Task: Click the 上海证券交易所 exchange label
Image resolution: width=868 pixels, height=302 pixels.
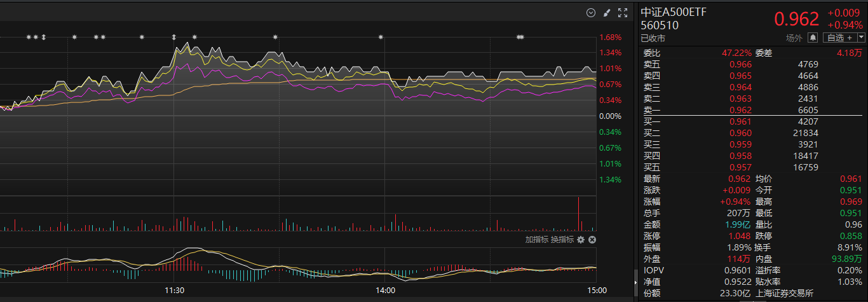Action: (x=784, y=293)
